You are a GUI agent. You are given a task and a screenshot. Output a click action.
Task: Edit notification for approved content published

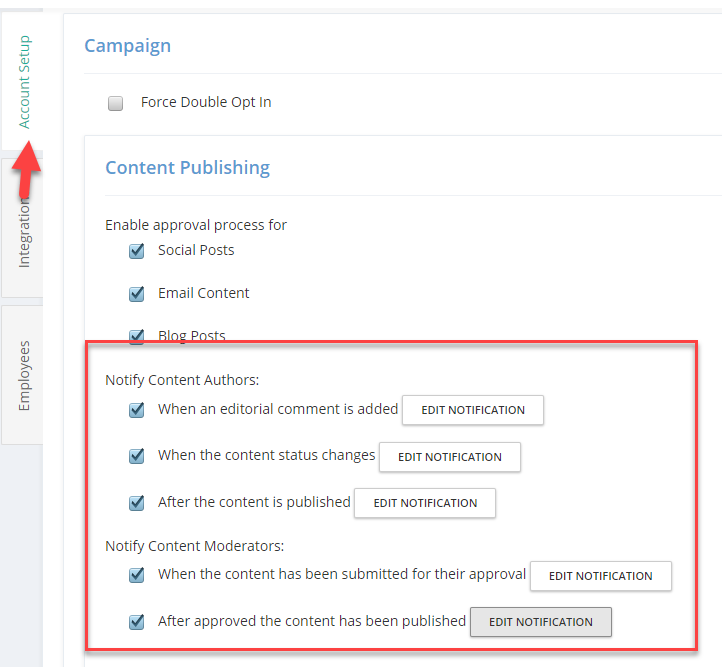[541, 622]
